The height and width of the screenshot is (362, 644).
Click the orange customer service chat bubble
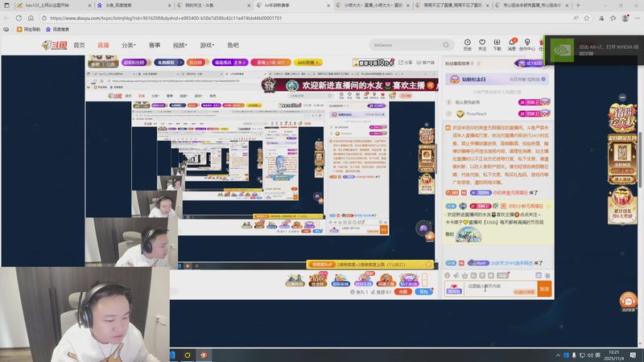click(x=628, y=301)
